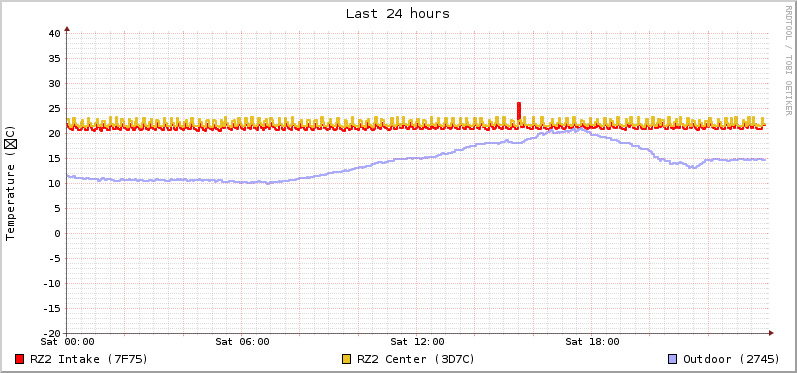Click the 35 value on temperature axis
Screen dimensions: 797x373
point(54,58)
